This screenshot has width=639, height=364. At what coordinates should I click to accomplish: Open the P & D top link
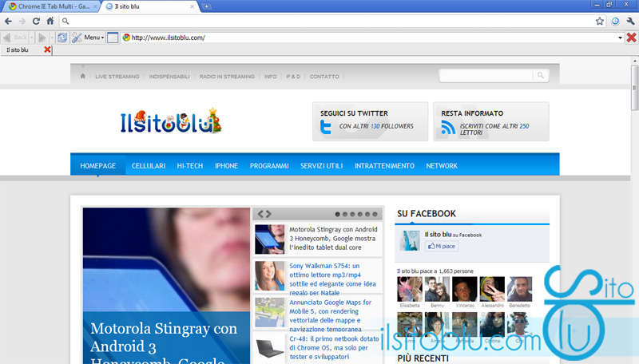pos(293,77)
